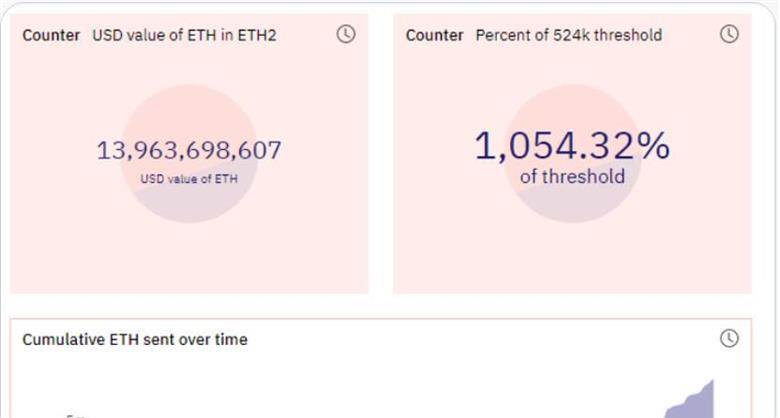Open the 'USD value of ETH in ETH2' title
The width and height of the screenshot is (780, 418).
point(184,35)
